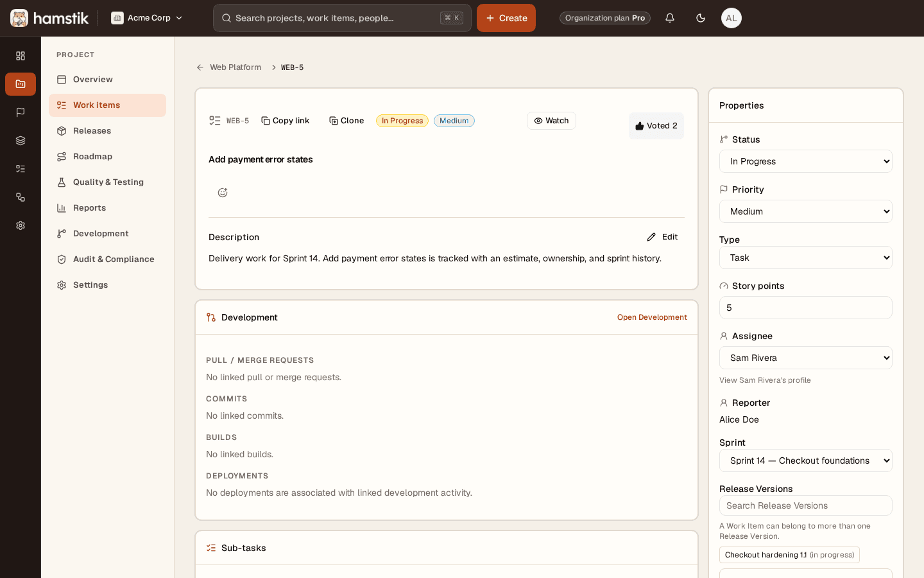
Task: Go to Overview in project menu
Action: click(x=107, y=80)
